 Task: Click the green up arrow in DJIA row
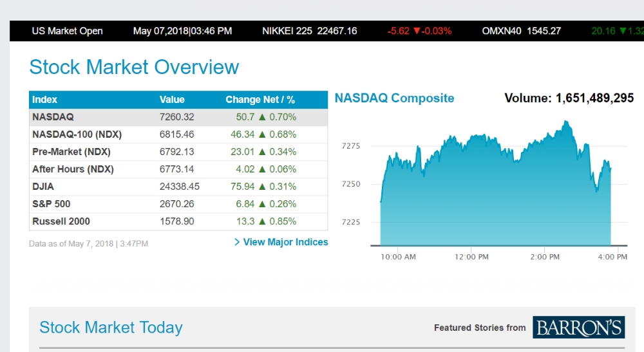click(262, 186)
